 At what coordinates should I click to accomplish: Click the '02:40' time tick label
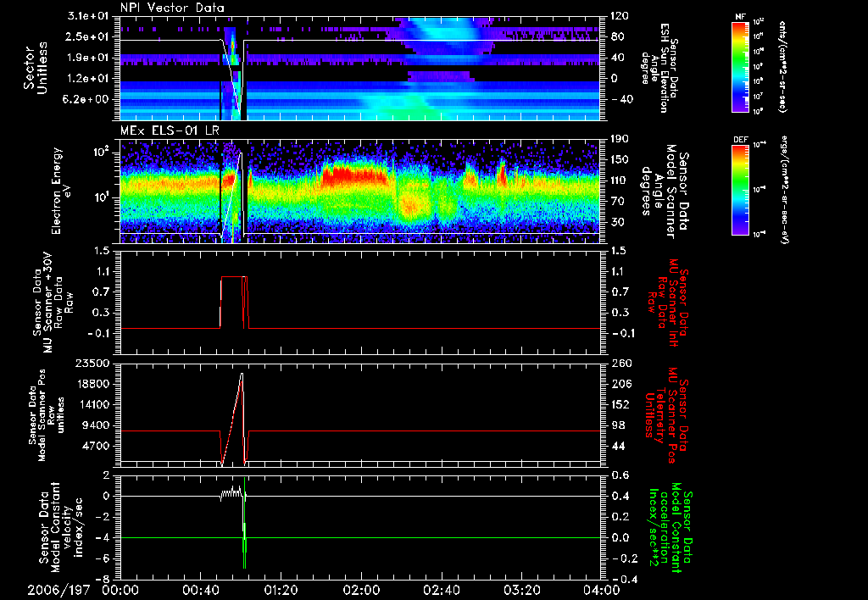click(x=442, y=591)
